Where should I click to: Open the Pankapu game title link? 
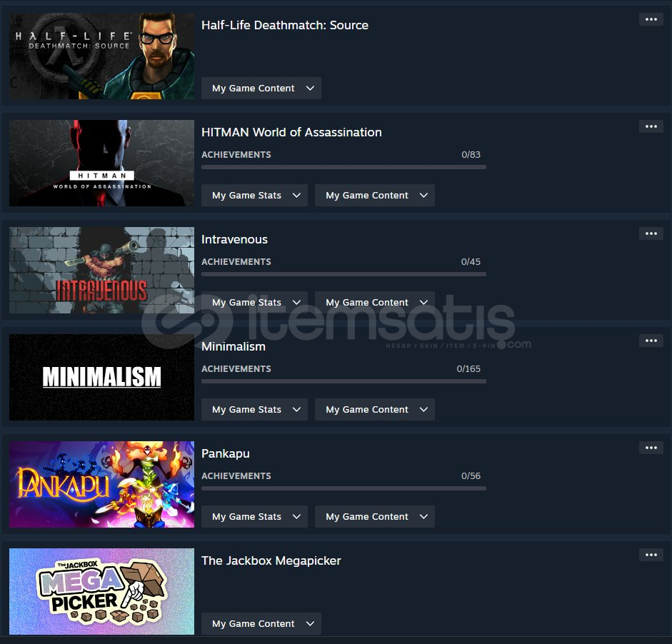point(226,454)
